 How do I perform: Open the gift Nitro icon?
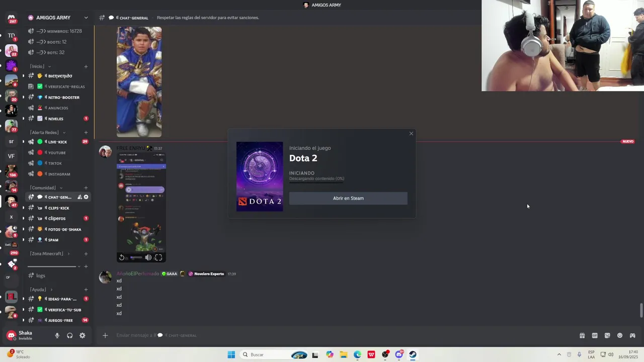pyautogui.click(x=582, y=335)
